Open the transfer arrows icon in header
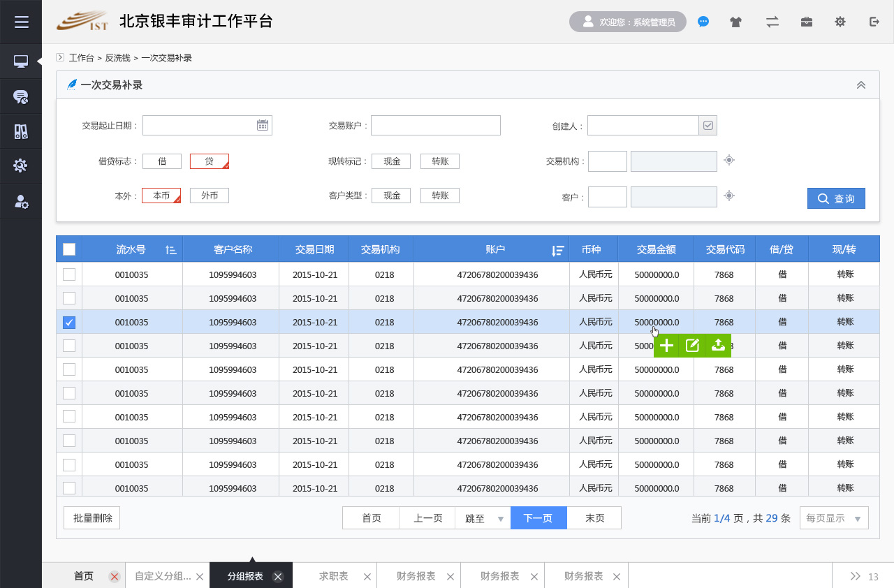This screenshot has width=894, height=588. click(x=772, y=22)
